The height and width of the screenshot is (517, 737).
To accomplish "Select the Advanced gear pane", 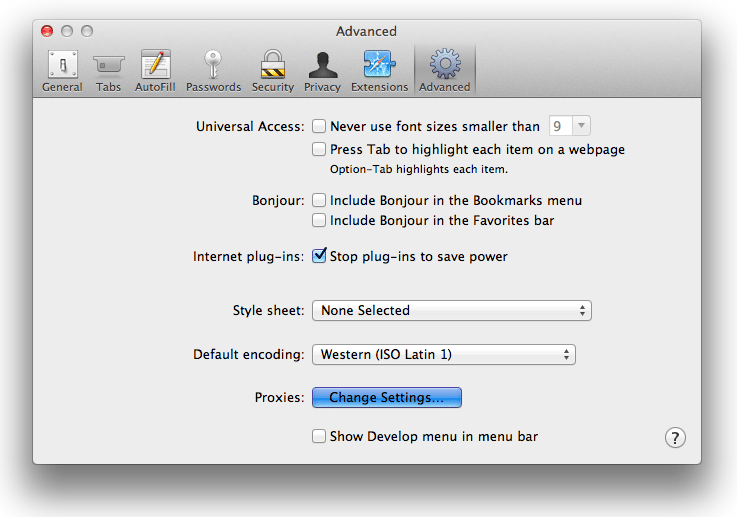I will point(445,71).
